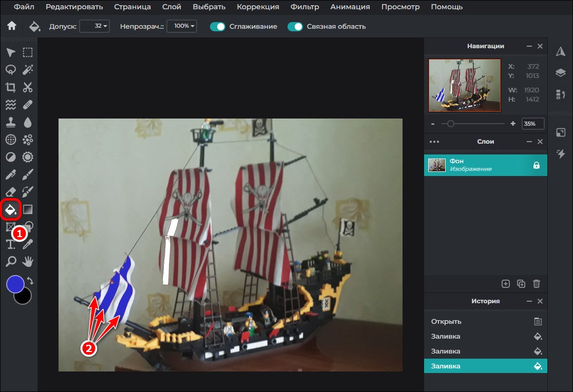Open the Коррекция menu
Screen dimensions: 573x392
[258, 7]
